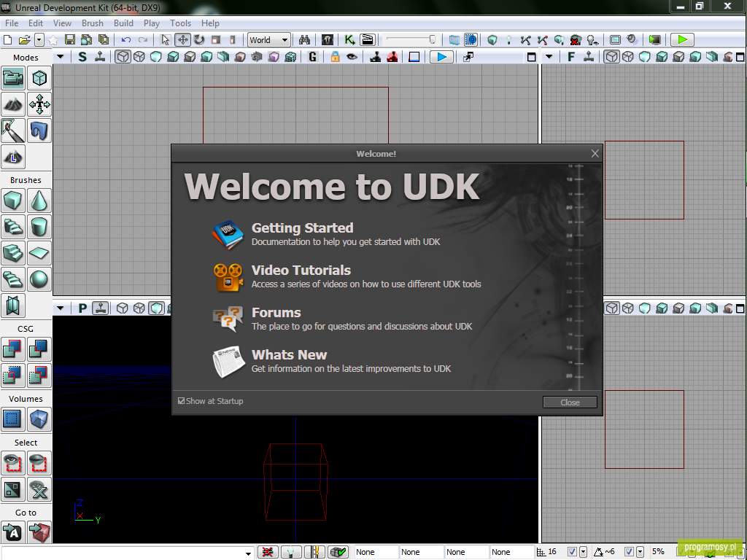The image size is (747, 560).
Task: Choose the Sheet builder brush
Action: tap(39, 253)
